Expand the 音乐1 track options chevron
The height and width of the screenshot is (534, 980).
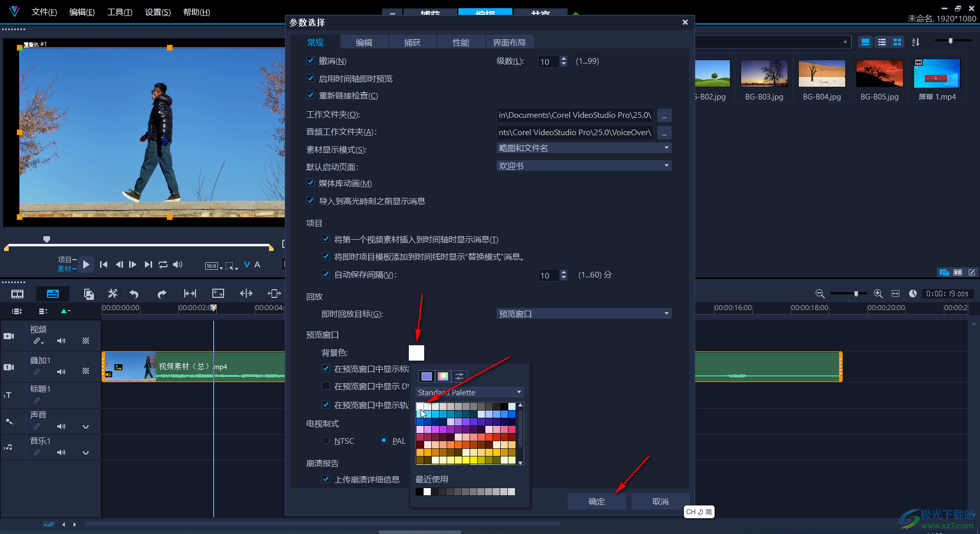(x=86, y=452)
